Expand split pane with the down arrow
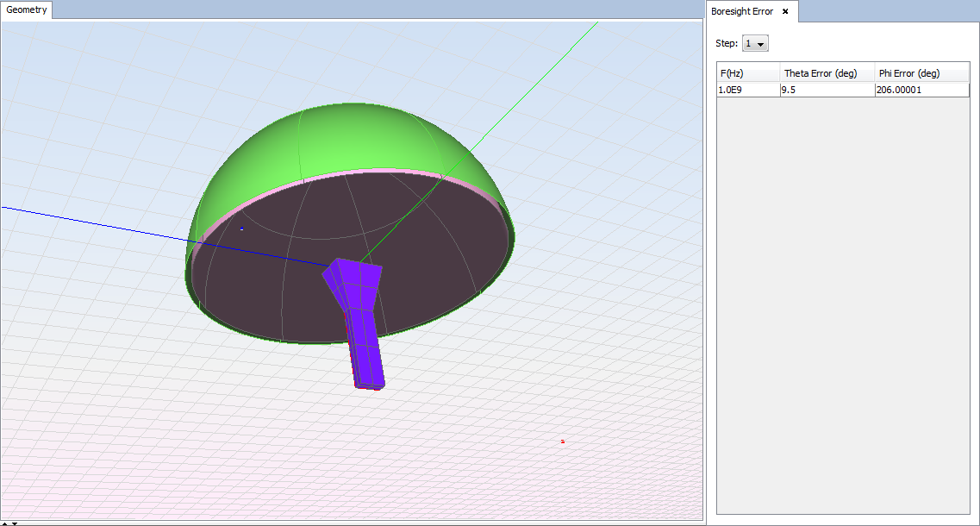 15,523
